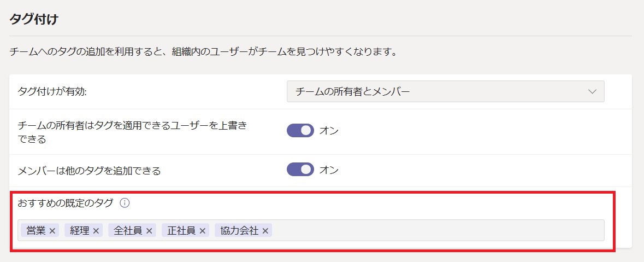The image size is (644, 262).
Task: Disable メンバーは他のタグを追加できる switch
Action: click(x=300, y=170)
